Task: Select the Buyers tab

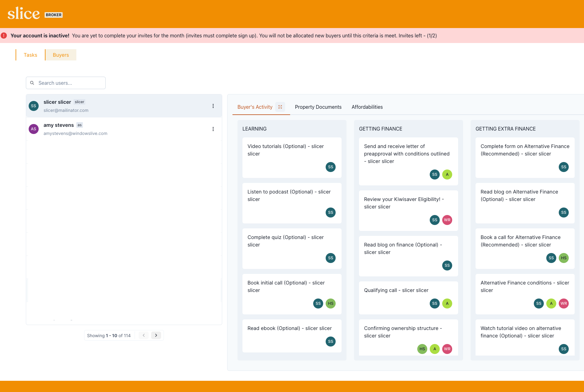Action: (x=61, y=55)
